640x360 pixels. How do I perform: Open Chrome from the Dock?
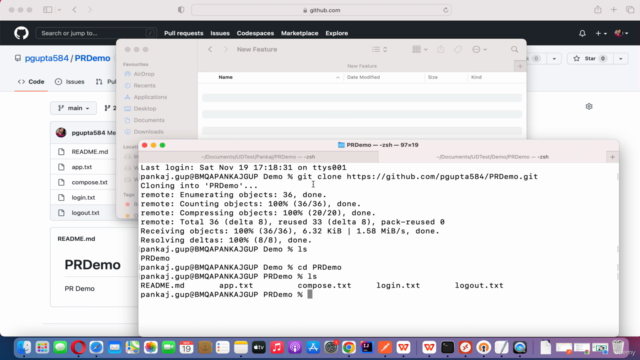click(x=349, y=347)
